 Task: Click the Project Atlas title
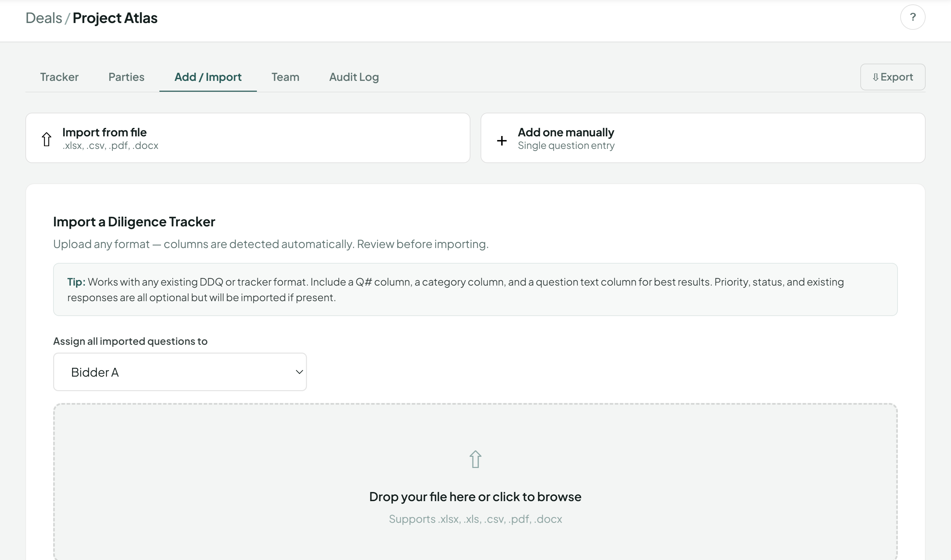[115, 17]
